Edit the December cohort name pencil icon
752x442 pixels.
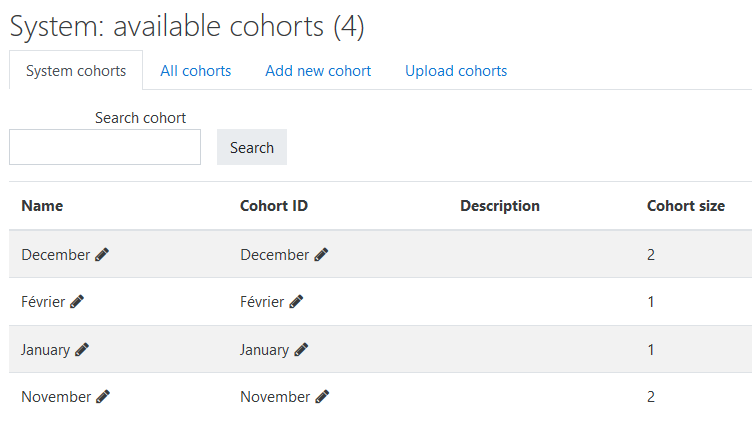[102, 255]
